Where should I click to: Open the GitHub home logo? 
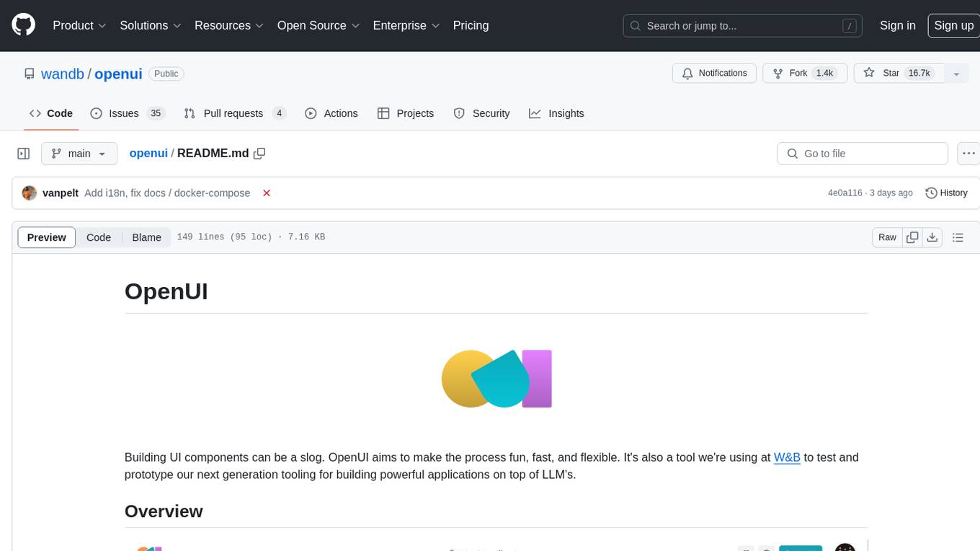(x=23, y=25)
